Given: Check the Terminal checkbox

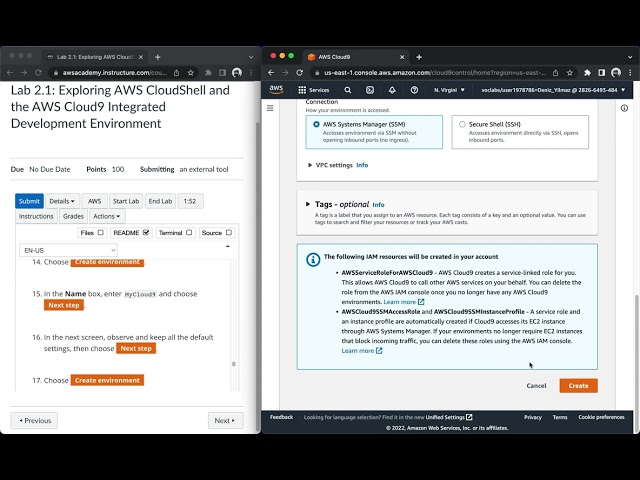Looking at the screenshot, I should [x=189, y=232].
